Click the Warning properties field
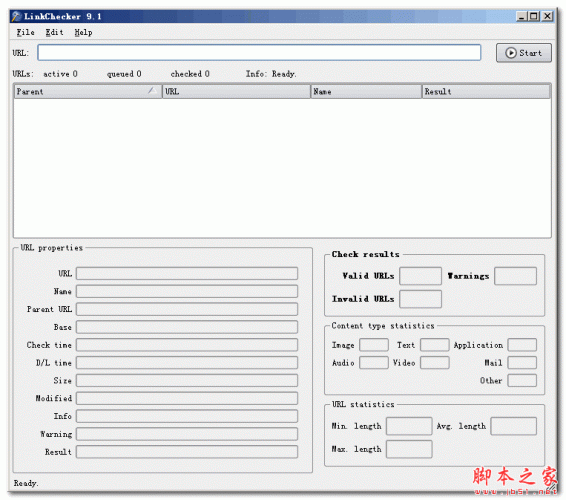 (x=187, y=434)
